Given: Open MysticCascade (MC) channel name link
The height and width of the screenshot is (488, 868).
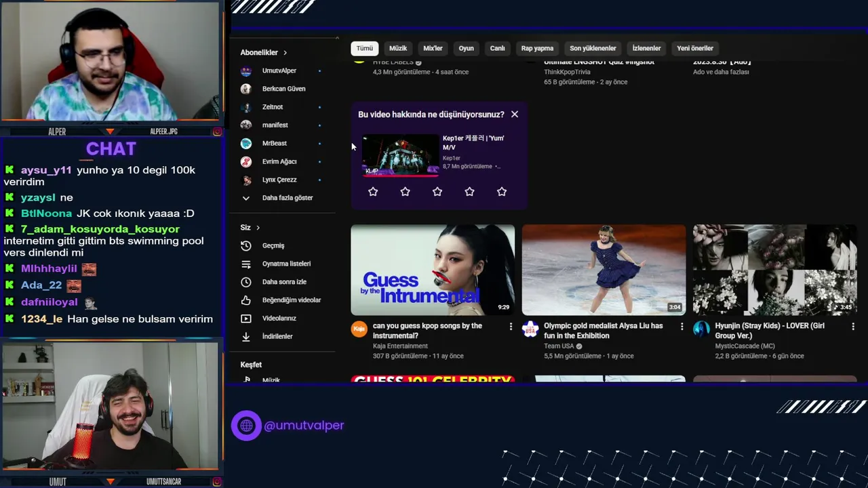Looking at the screenshot, I should (745, 346).
